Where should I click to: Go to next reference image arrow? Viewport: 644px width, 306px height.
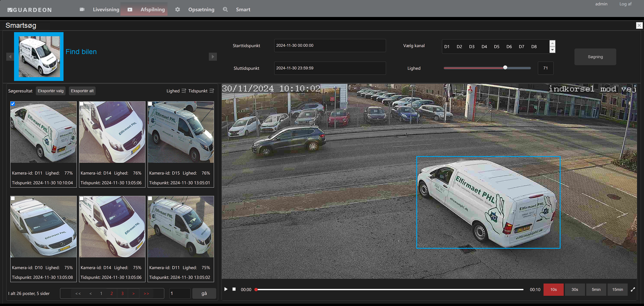(x=213, y=56)
